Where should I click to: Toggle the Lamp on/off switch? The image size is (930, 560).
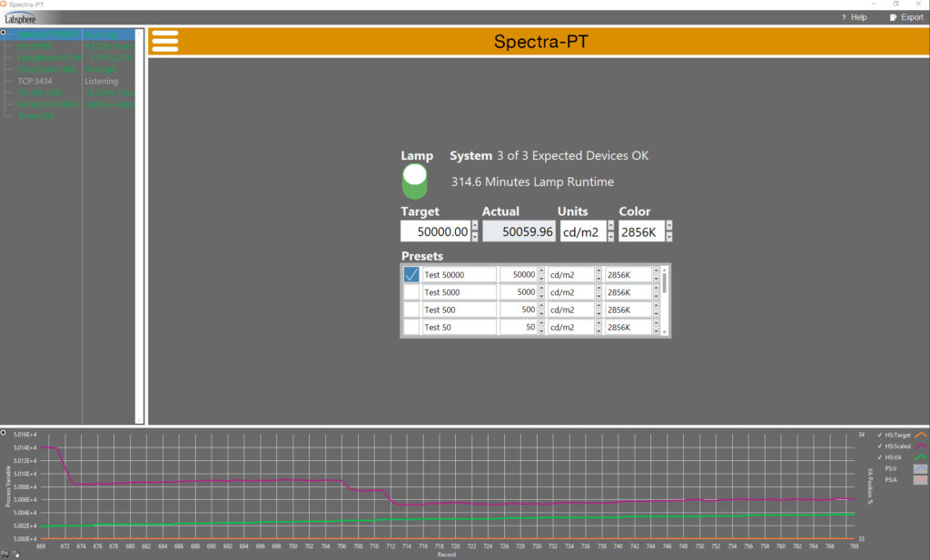point(414,182)
